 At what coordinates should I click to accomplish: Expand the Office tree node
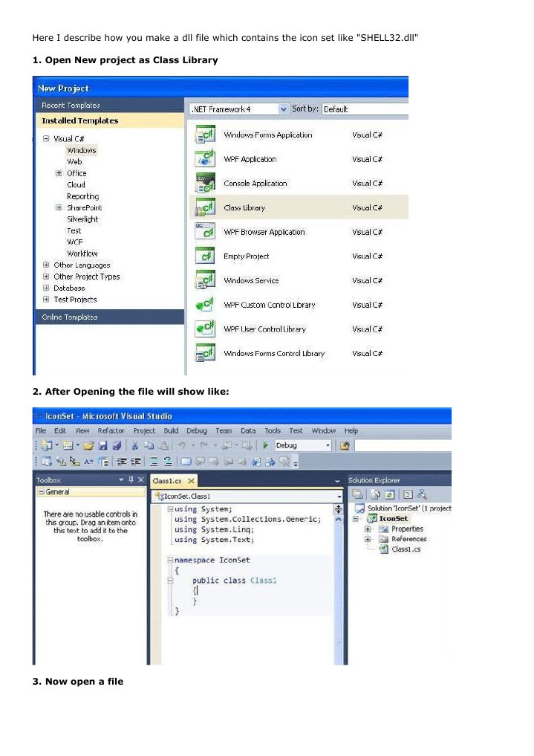pyautogui.click(x=58, y=173)
